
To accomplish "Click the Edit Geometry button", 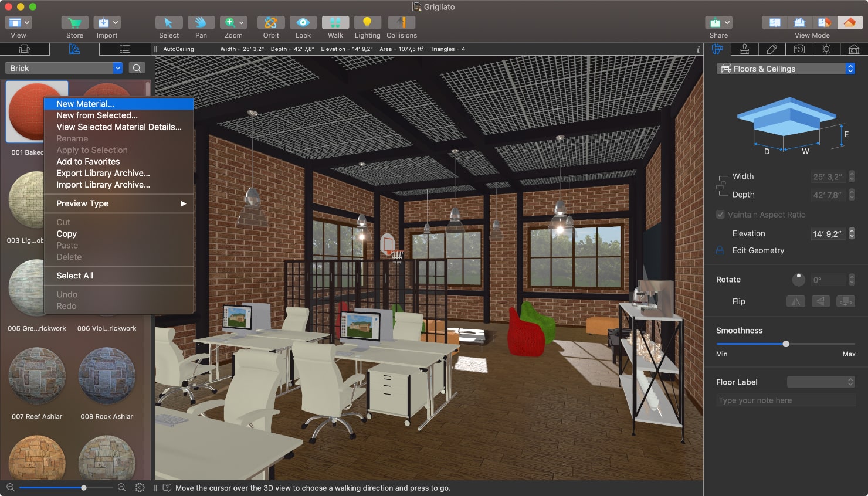I will (x=757, y=250).
